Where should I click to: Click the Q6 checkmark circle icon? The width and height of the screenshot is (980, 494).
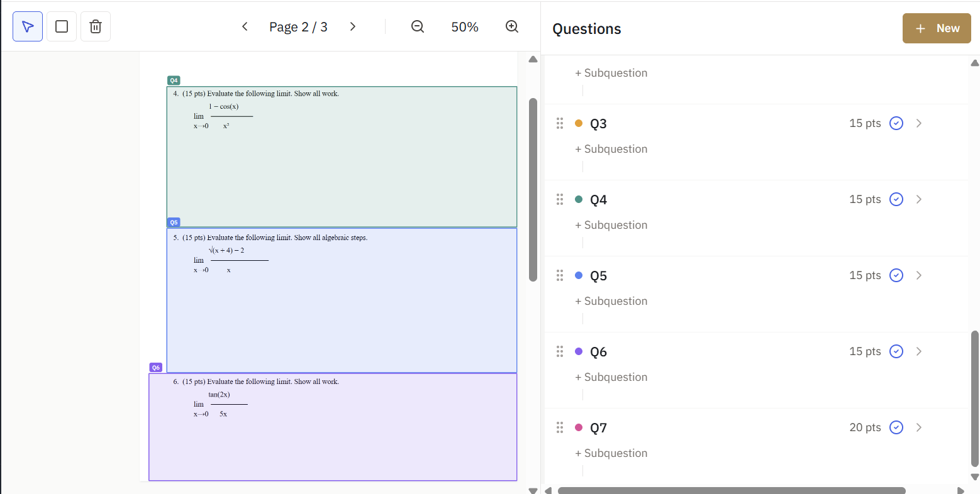896,351
